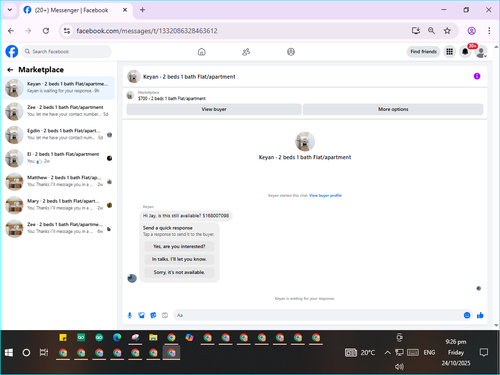Click the voice clip microphone icon
500x375 pixels.
(x=130, y=315)
